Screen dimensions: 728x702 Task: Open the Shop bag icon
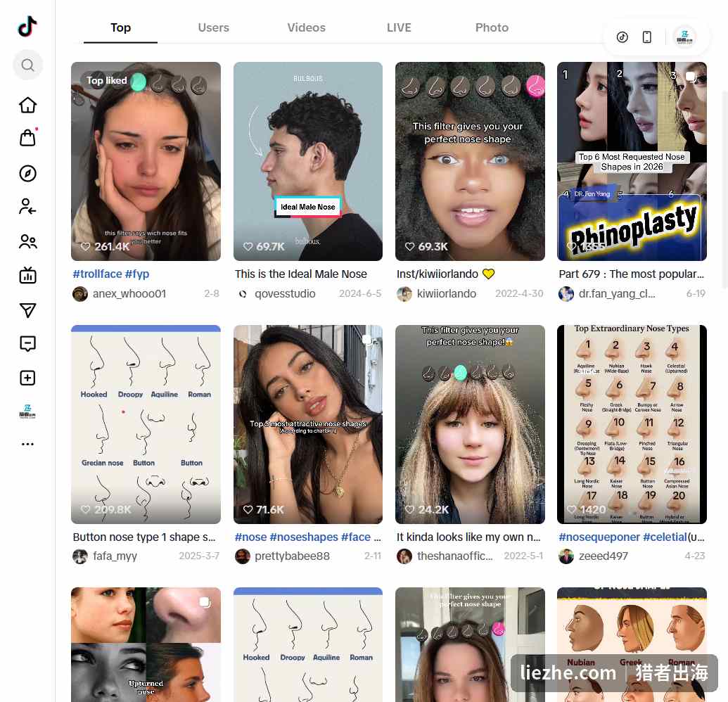point(28,138)
